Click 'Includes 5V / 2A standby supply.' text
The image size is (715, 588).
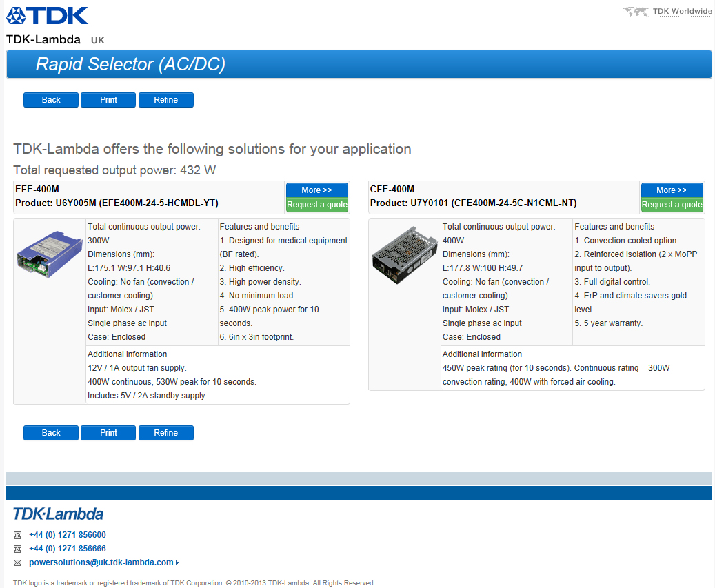pyautogui.click(x=148, y=395)
